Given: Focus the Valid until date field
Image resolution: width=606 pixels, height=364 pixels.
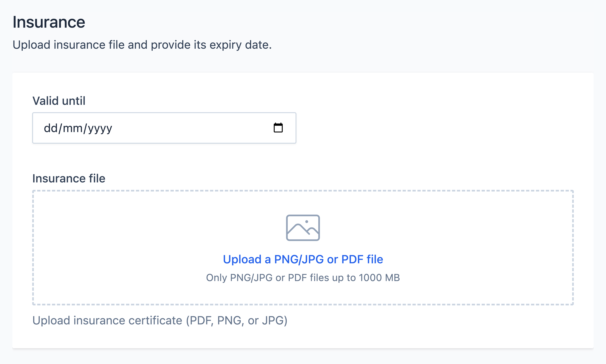Looking at the screenshot, I should (164, 128).
